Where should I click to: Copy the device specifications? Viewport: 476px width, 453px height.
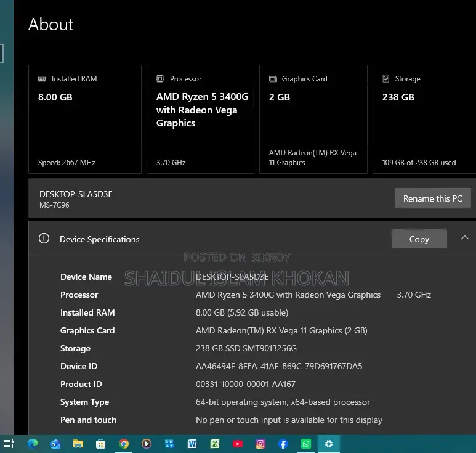point(419,239)
